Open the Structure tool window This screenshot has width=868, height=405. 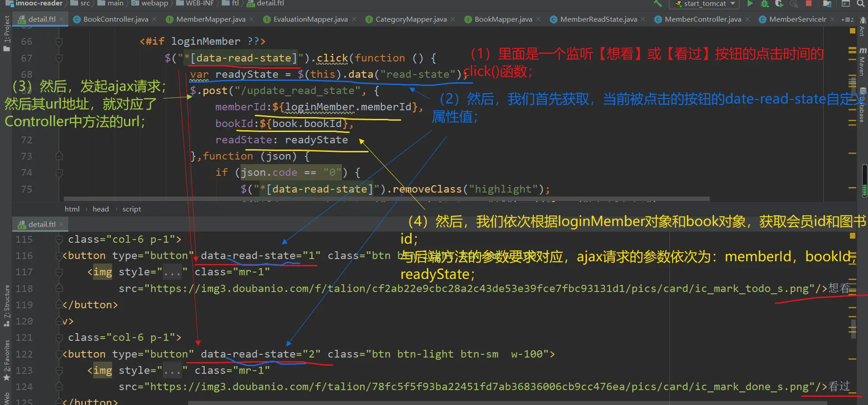[6, 306]
